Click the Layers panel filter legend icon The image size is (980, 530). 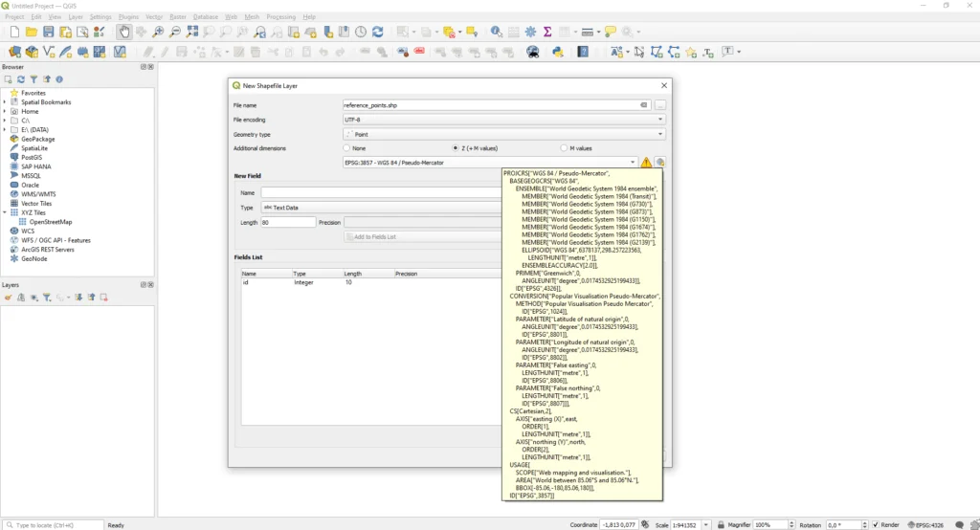(47, 298)
